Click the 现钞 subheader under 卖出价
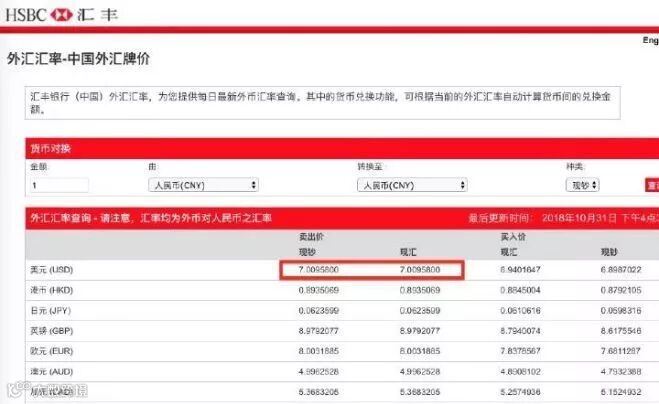The height and width of the screenshot is (404, 659). [x=307, y=252]
